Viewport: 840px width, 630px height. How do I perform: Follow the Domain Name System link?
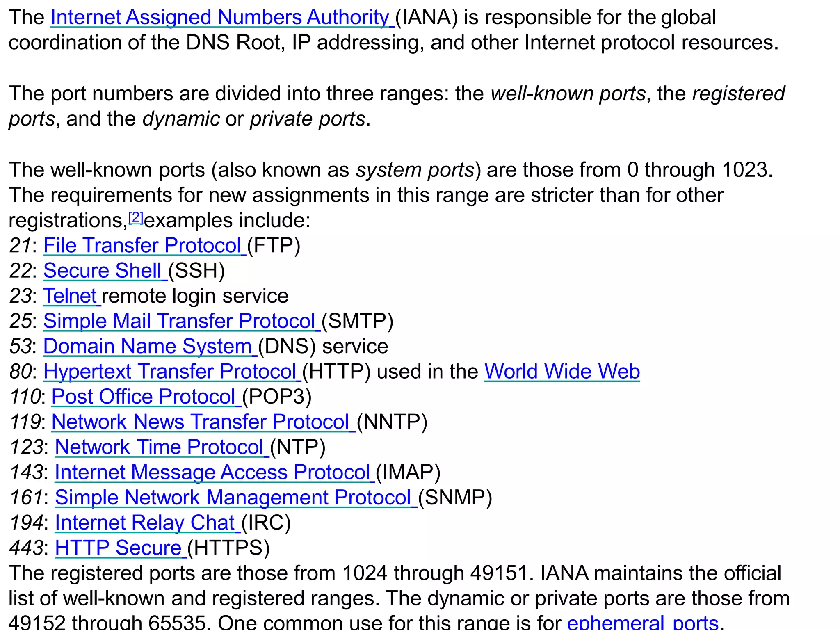click(150, 346)
